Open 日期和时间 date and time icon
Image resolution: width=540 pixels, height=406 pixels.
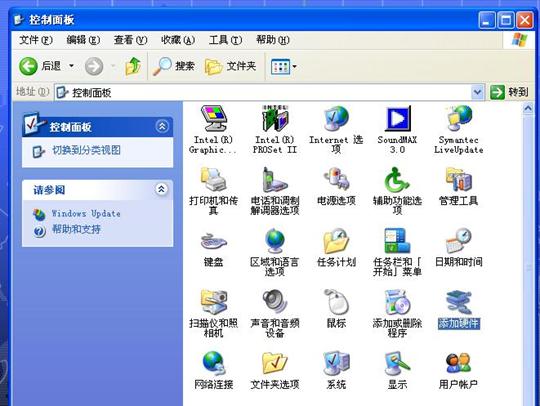(x=458, y=248)
